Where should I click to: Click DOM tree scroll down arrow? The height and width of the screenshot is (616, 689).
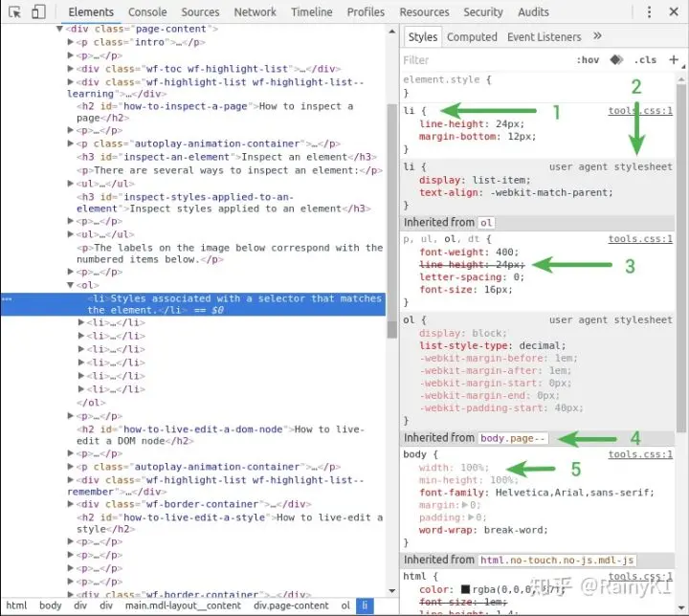[x=392, y=591]
